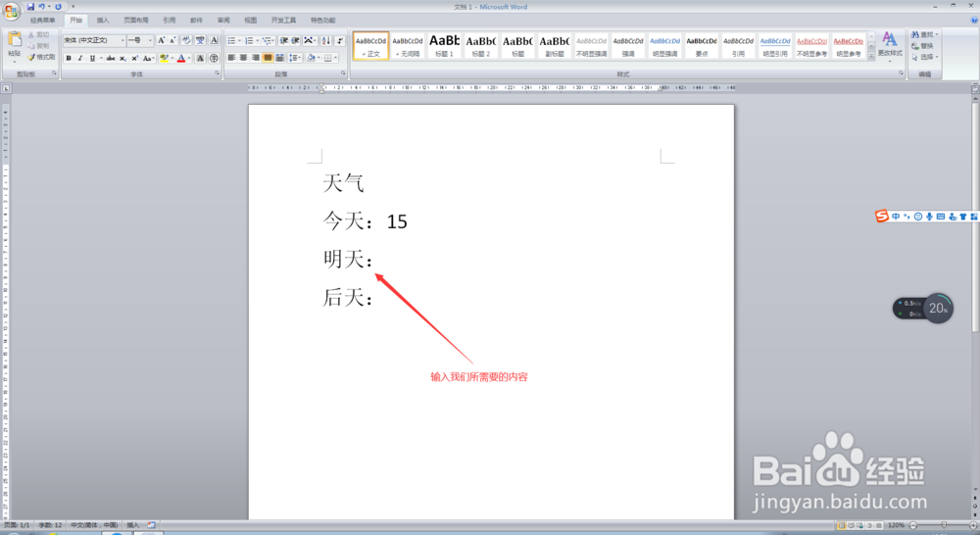Switch to the 页面布局 tab
This screenshot has width=980, height=535.
[135, 20]
